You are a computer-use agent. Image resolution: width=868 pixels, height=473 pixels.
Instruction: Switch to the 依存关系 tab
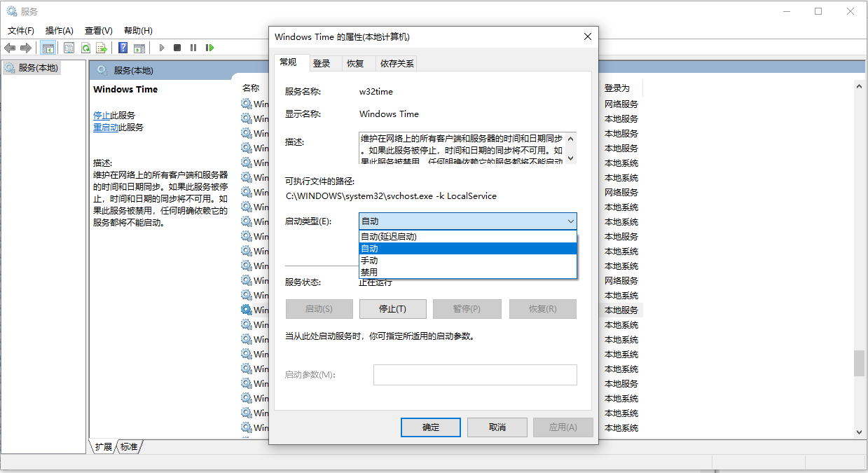(x=397, y=62)
